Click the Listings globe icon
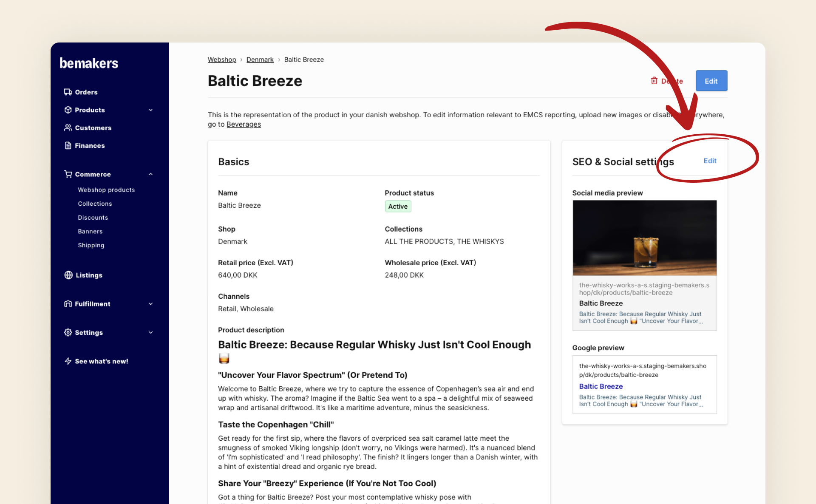Viewport: 816px width, 504px height. (68, 275)
